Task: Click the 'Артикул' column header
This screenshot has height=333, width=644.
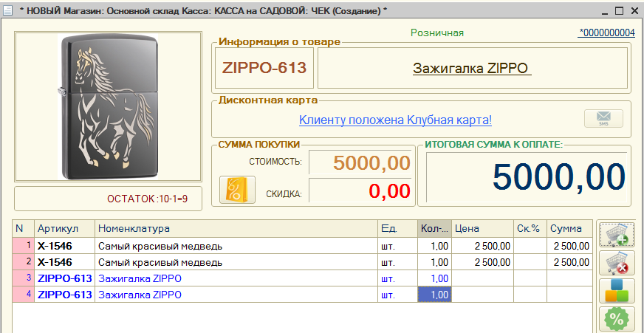Action: [64, 229]
